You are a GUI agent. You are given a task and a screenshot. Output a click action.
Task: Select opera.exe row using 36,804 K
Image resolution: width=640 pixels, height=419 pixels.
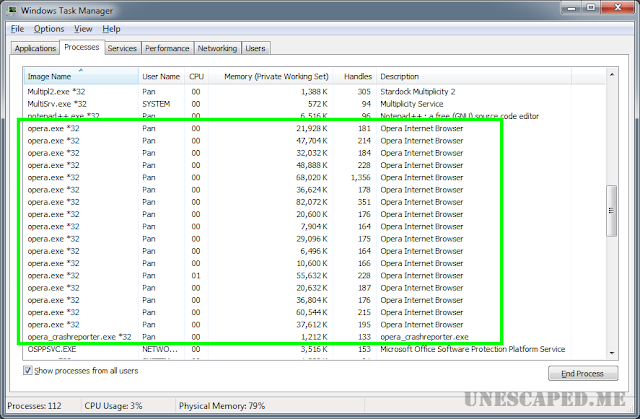[314, 300]
